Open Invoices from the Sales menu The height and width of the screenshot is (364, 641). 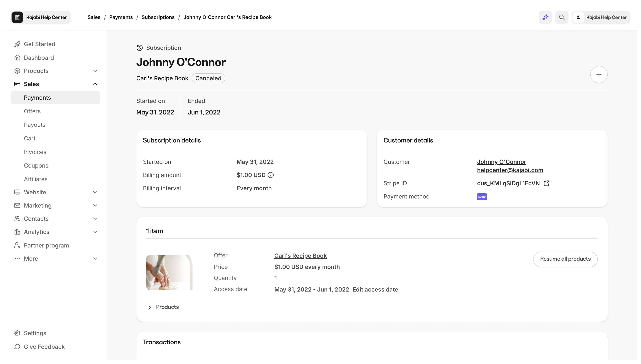(35, 152)
